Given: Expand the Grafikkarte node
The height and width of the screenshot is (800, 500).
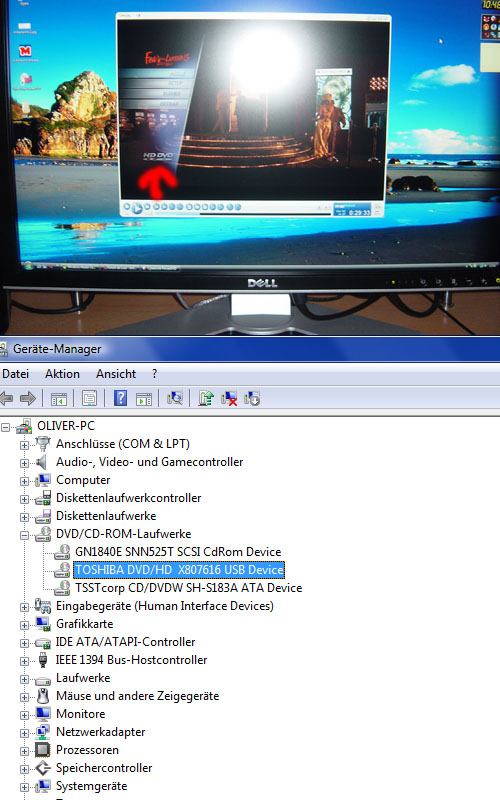Looking at the screenshot, I should tap(24, 625).
